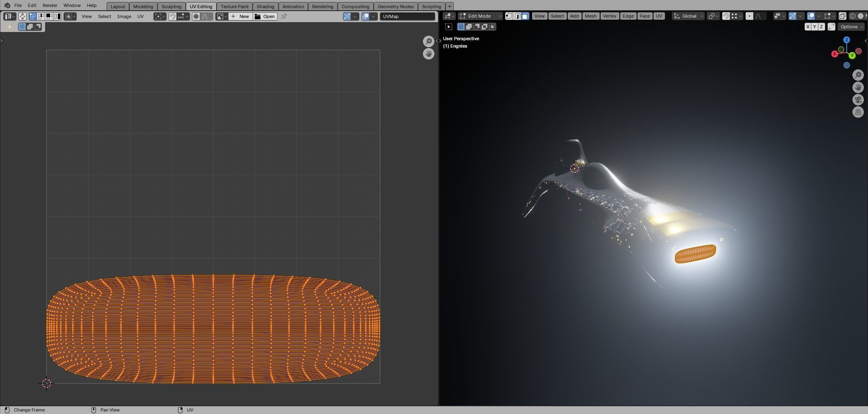Toggle UV sync selection in UV editor

pyautogui.click(x=22, y=16)
